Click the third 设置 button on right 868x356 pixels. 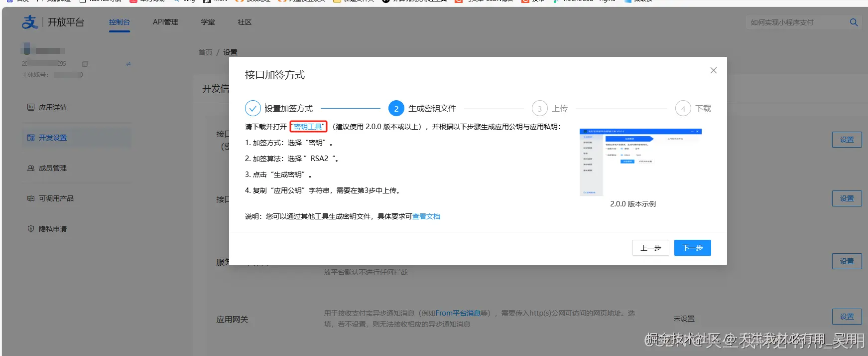[847, 261]
